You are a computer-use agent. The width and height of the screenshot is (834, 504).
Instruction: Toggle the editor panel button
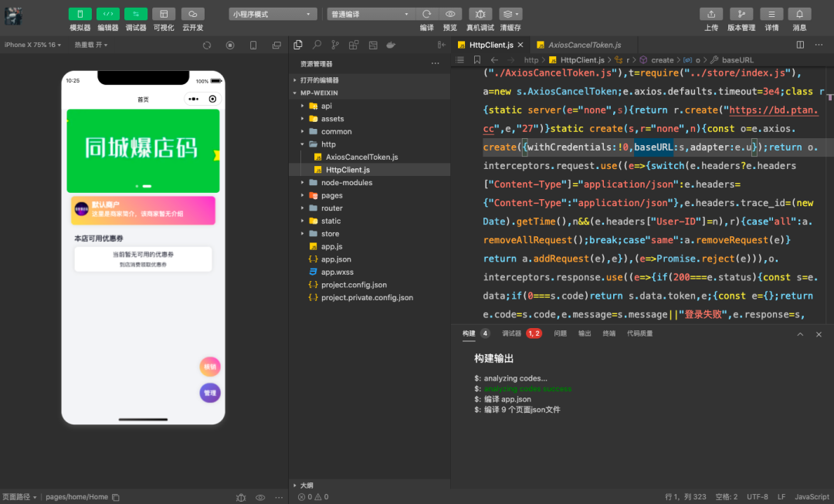point(108,15)
